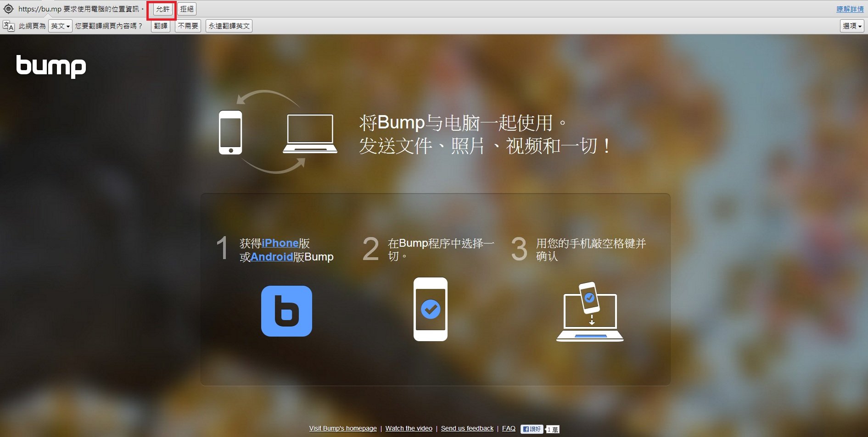Click the white phone illustration in header
Image resolution: width=868 pixels, height=437 pixels.
pos(230,133)
